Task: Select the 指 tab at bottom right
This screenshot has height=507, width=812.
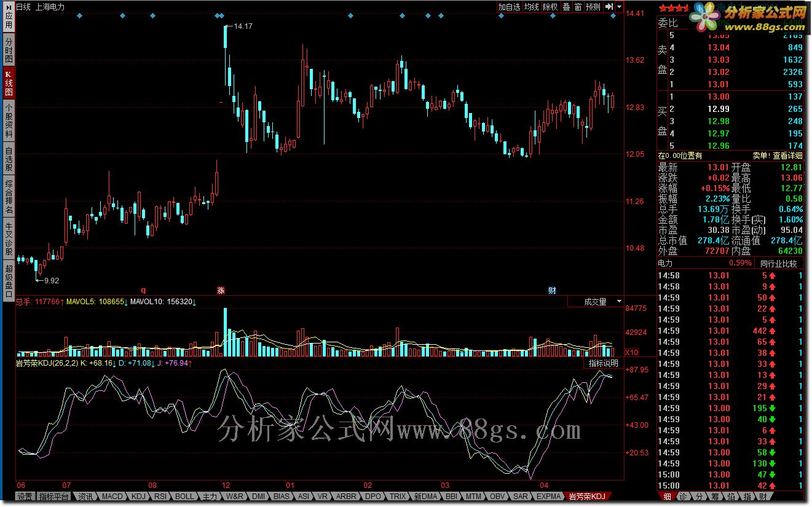Action: pos(747,497)
